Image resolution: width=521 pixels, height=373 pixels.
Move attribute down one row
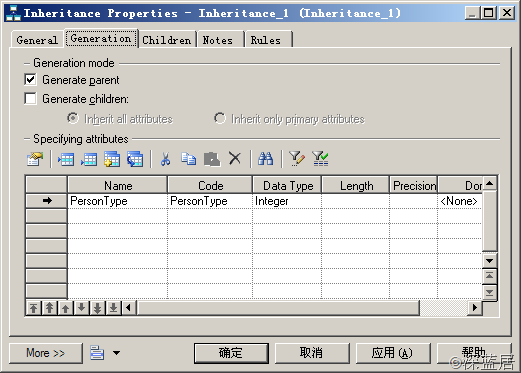81,308
